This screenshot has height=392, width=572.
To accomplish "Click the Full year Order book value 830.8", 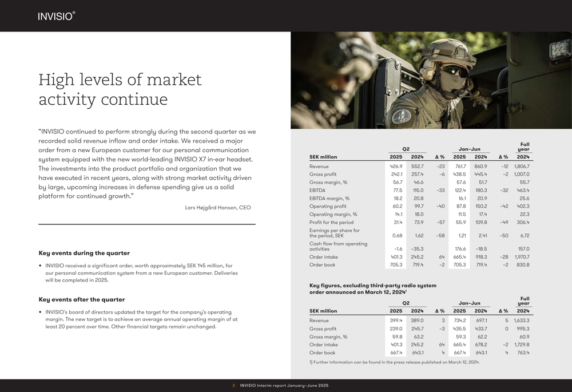I will tap(523, 264).
